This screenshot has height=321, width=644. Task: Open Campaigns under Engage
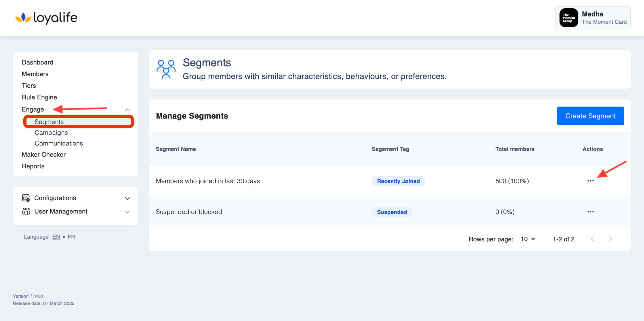pos(51,133)
